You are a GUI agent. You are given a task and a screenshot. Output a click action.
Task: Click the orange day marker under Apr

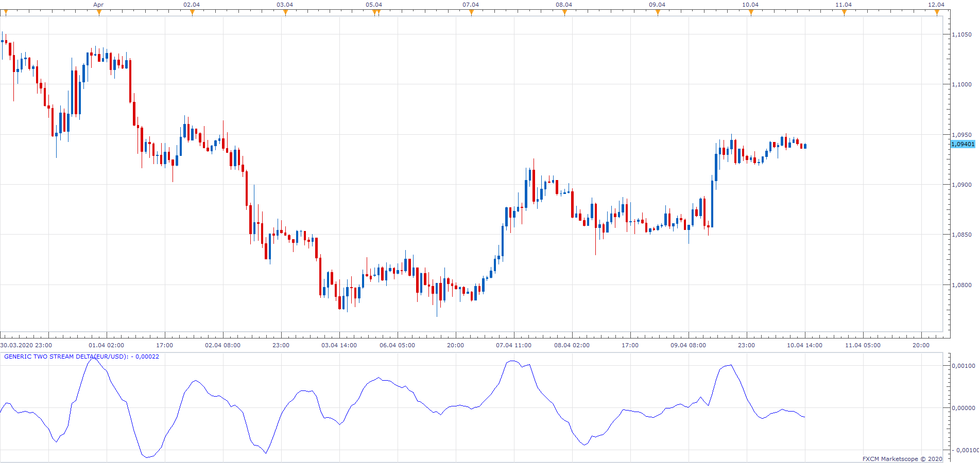[x=99, y=13]
